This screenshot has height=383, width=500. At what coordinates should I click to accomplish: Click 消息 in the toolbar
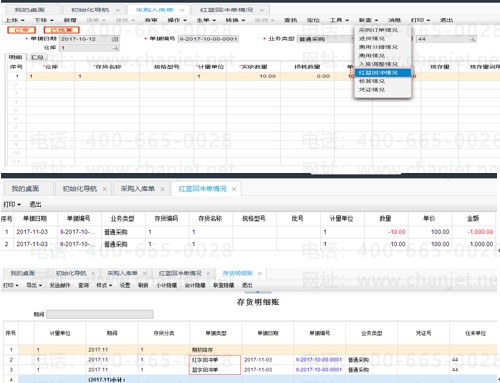(394, 20)
